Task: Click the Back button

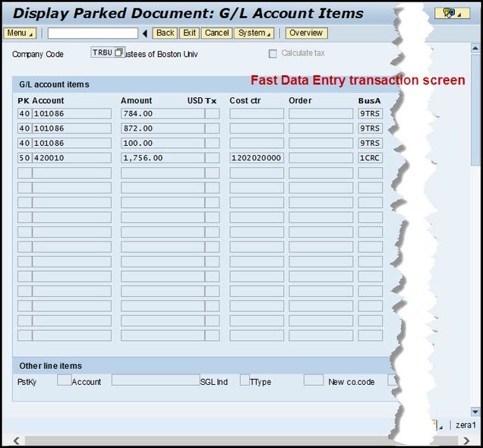Action: pyautogui.click(x=165, y=33)
